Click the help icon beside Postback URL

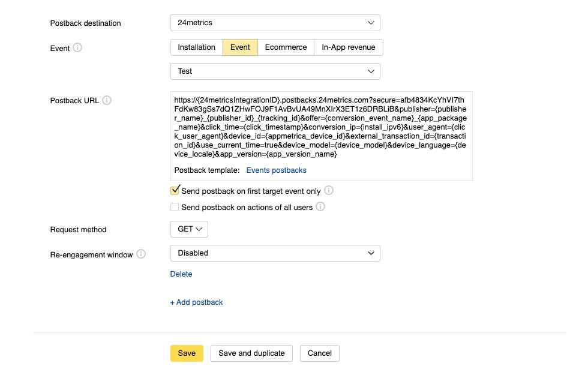pyautogui.click(x=107, y=100)
